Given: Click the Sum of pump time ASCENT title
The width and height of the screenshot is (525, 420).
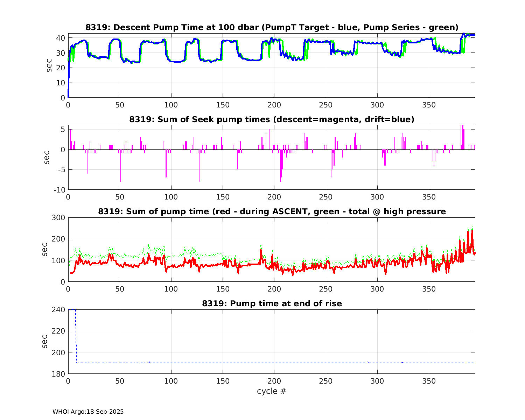Looking at the screenshot, I should 272,211.
